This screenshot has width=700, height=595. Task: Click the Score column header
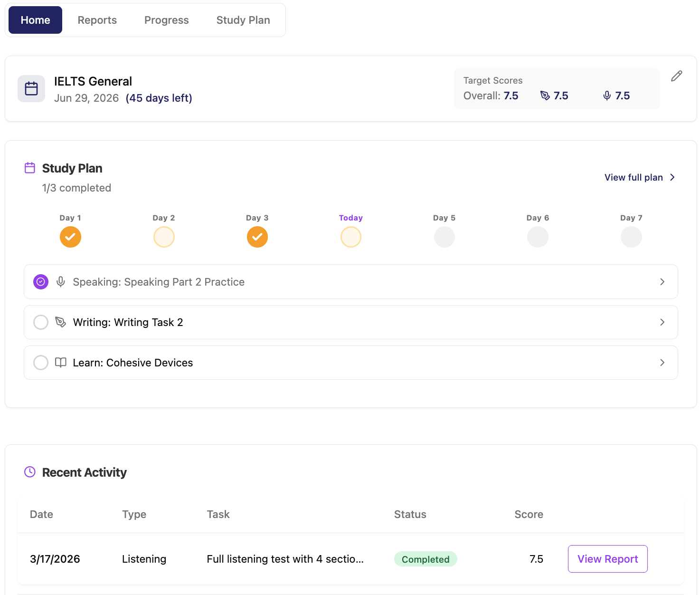click(529, 514)
